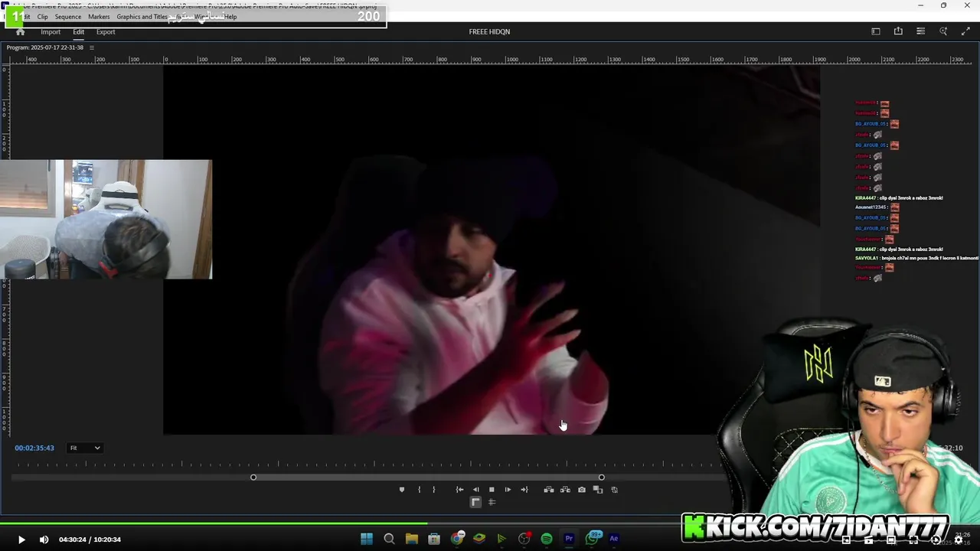Image resolution: width=980 pixels, height=551 pixels.
Task: Open the video player settings gear
Action: click(x=958, y=540)
